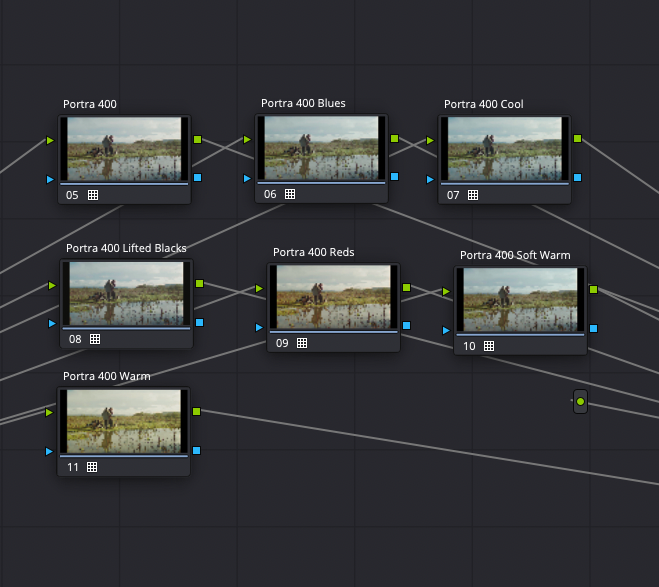Click blue key output square of Portra 400 Soft Warm
The height and width of the screenshot is (587, 659).
(x=593, y=328)
